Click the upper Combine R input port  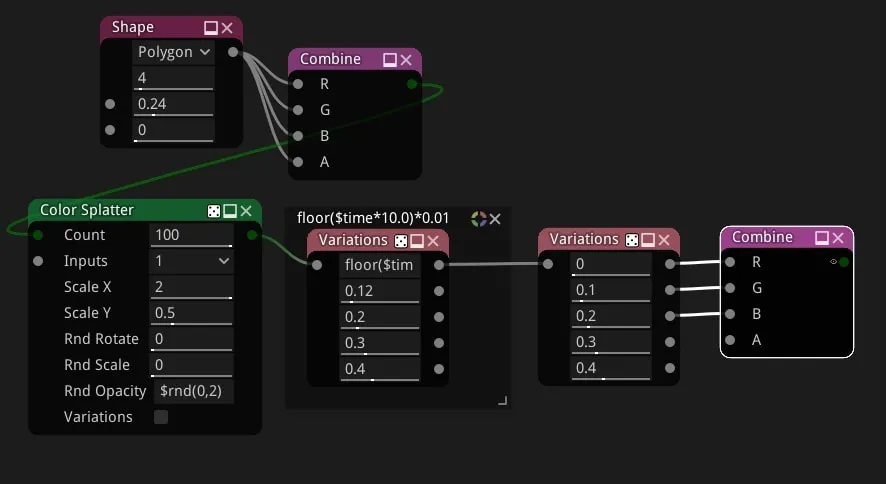click(x=298, y=84)
